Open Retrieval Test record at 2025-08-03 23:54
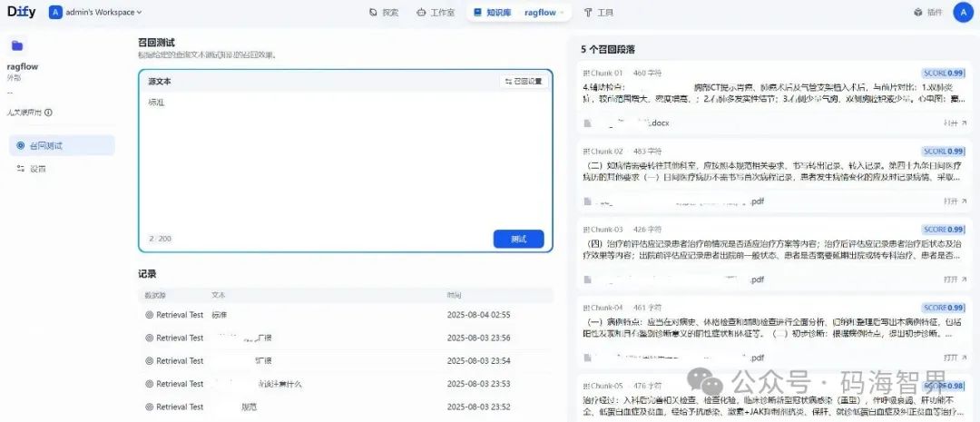 tap(345, 360)
